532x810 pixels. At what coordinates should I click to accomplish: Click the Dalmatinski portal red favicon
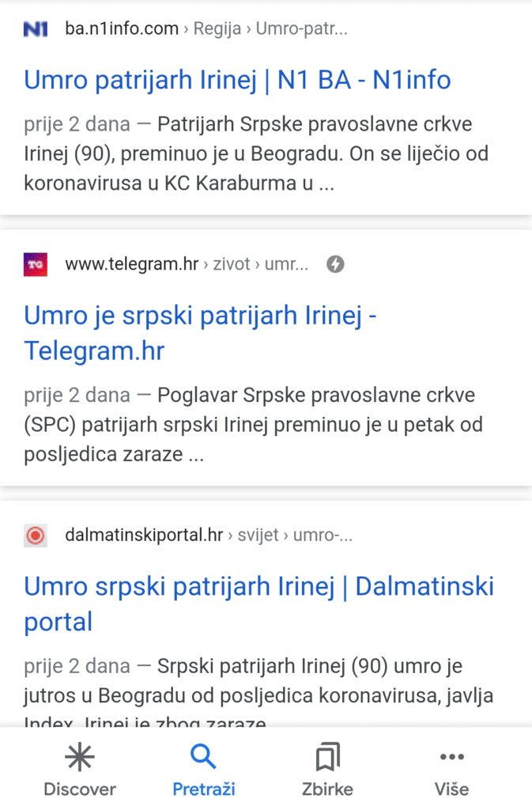(x=36, y=536)
